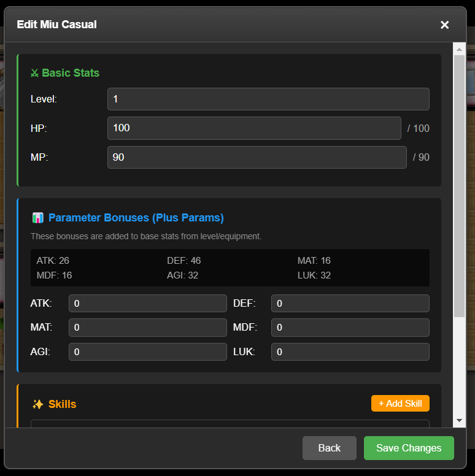This screenshot has width=475, height=476.
Task: Focus the MDF bonus field
Action: (350, 328)
